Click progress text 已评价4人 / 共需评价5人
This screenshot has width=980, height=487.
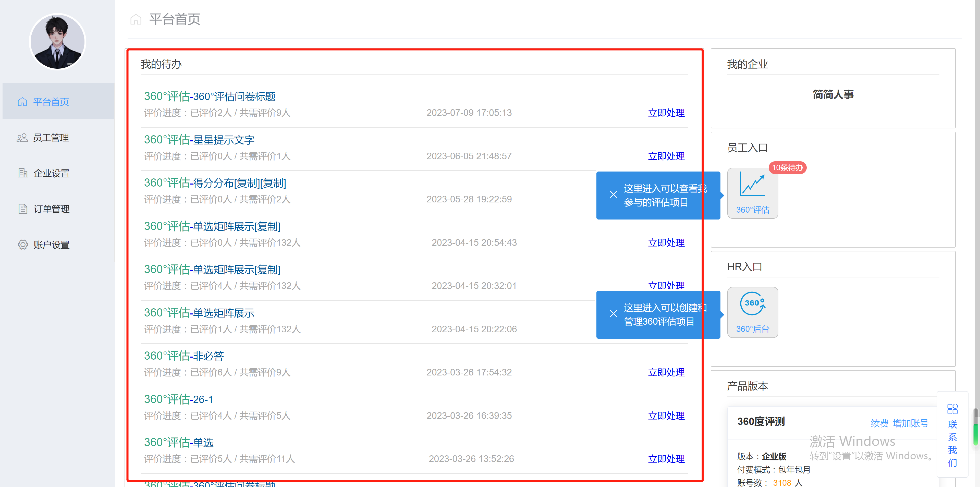pos(240,416)
